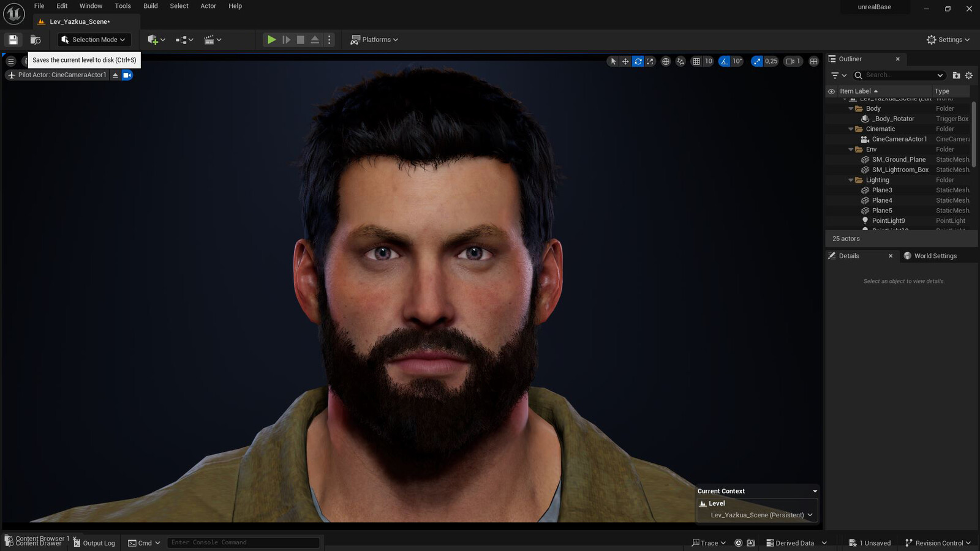
Task: Sort by Item Label column
Action: click(x=883, y=91)
